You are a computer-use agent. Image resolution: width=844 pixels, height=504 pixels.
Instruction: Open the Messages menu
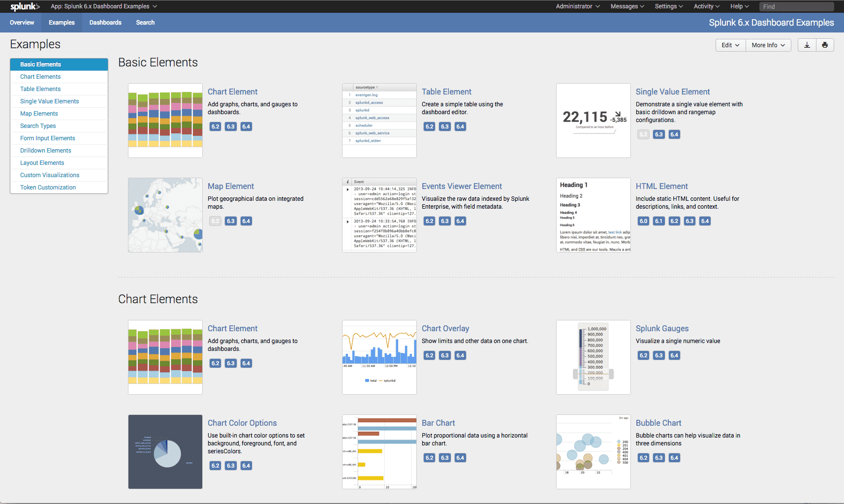pyautogui.click(x=624, y=6)
